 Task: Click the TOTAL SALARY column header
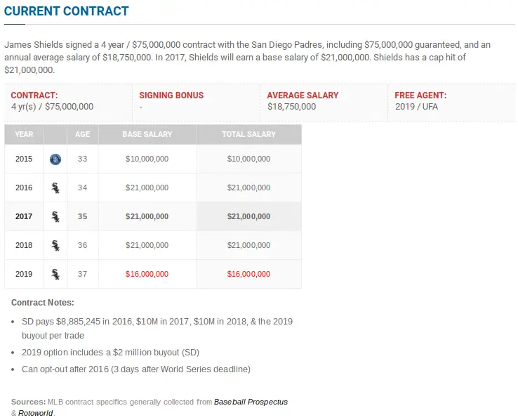tap(248, 134)
